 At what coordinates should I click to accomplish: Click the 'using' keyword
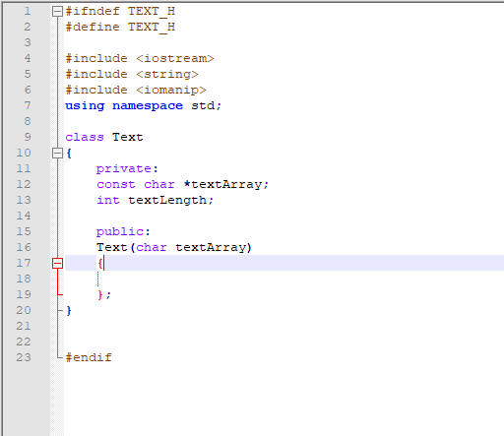click(85, 106)
